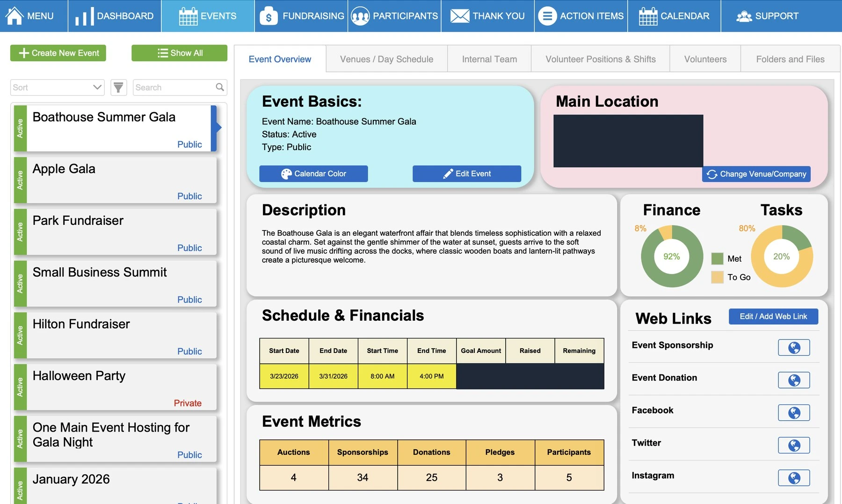Screen dimensions: 842x504
Task: Open the Internal Team tab
Action: click(x=489, y=59)
